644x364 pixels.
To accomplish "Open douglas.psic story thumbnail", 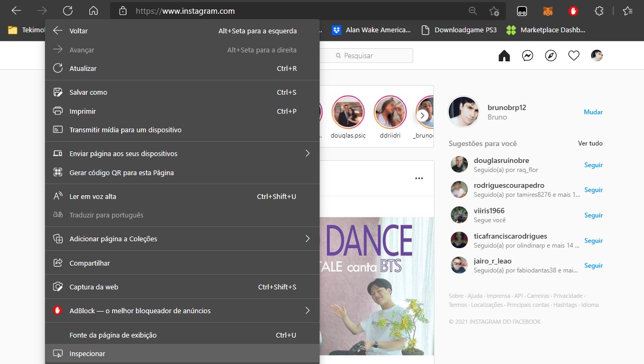I will pos(348,112).
